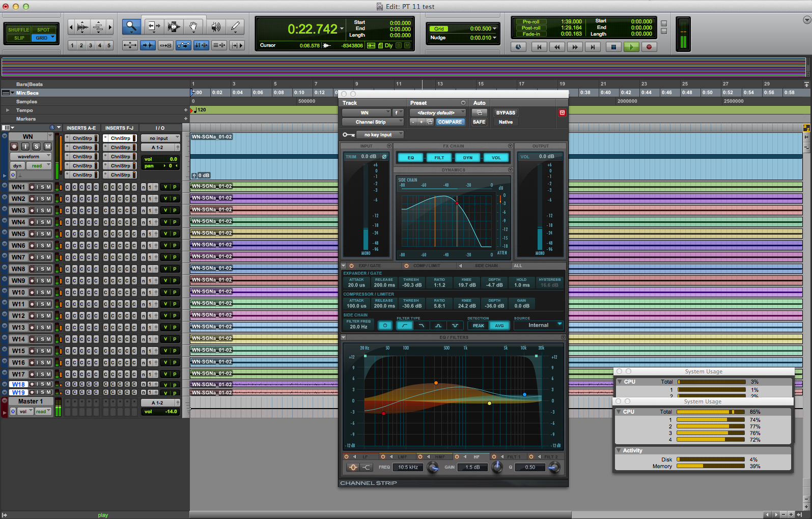
Task: Click the phase invert icon next to Trim
Action: tap(384, 157)
